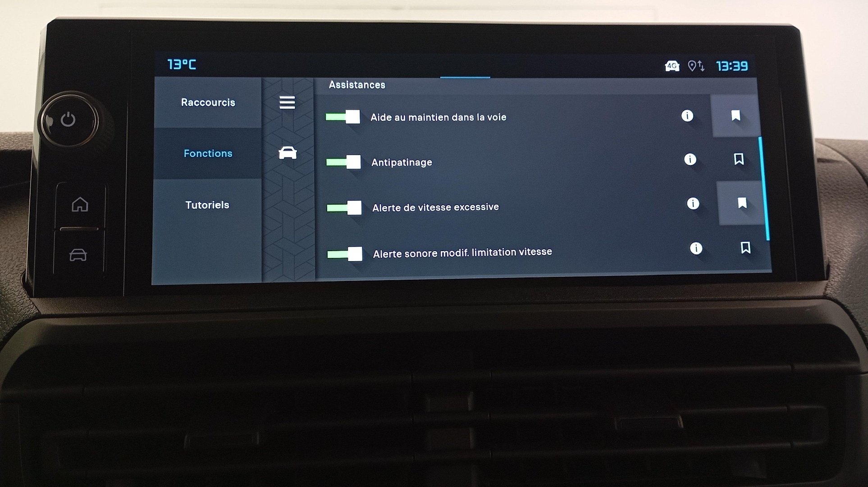This screenshot has width=868, height=487.
Task: Tap the location data sharing status icon
Action: (x=696, y=66)
